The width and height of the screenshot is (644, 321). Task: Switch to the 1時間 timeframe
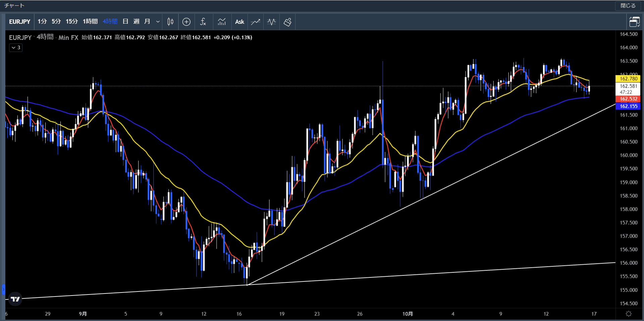pyautogui.click(x=90, y=22)
